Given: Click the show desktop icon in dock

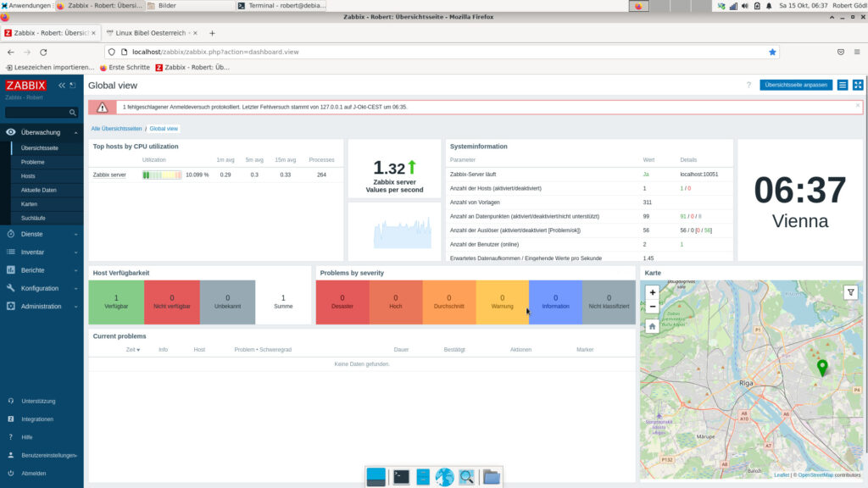Looking at the screenshot, I should point(376,477).
